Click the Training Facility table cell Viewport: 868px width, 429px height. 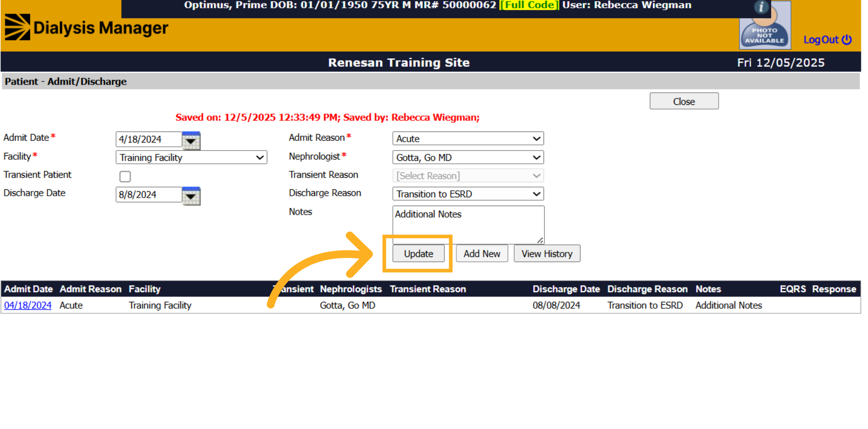tap(160, 305)
